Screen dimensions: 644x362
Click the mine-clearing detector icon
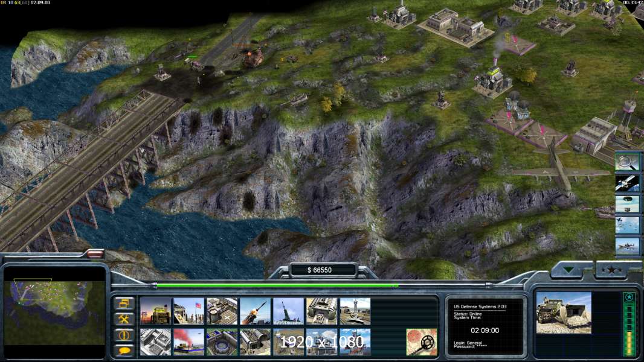point(422,341)
